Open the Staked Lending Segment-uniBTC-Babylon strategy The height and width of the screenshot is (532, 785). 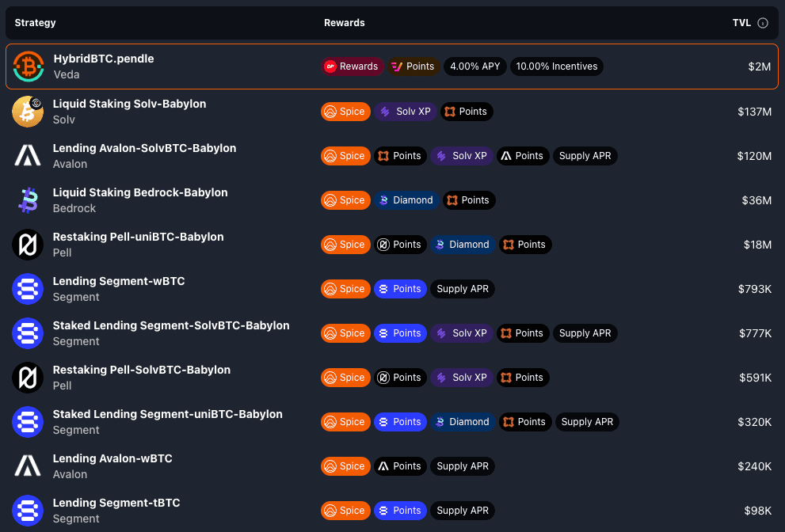pyautogui.click(x=167, y=414)
